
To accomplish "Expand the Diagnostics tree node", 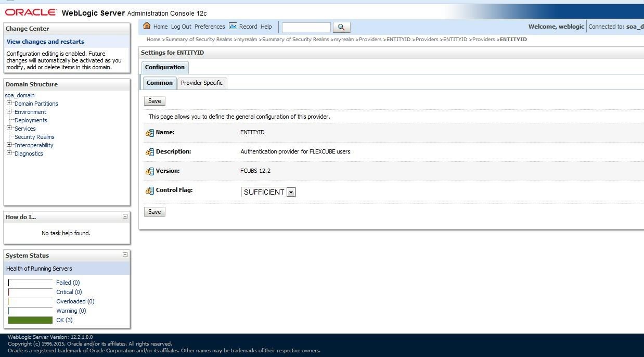I will click(x=9, y=153).
